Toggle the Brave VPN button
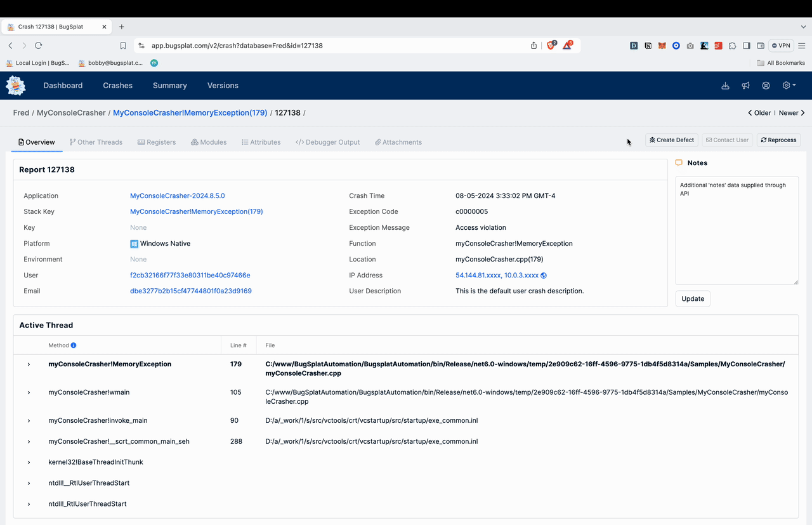Image resolution: width=812 pixels, height=525 pixels. pyautogui.click(x=781, y=46)
